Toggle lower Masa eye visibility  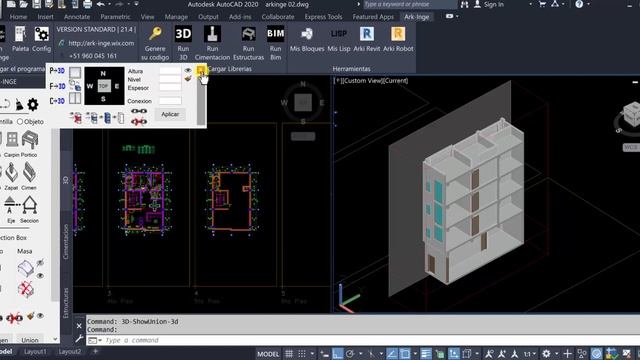(40, 276)
